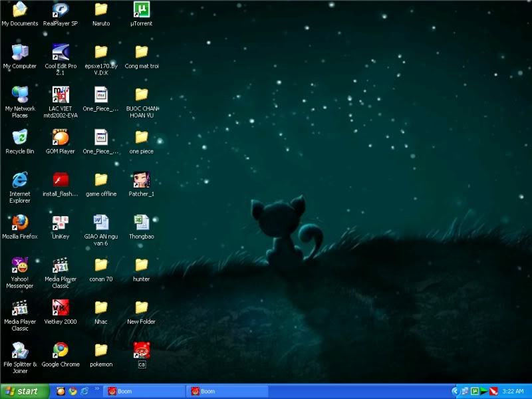
Task: Select the Recycle Bin
Action: [x=20, y=142]
